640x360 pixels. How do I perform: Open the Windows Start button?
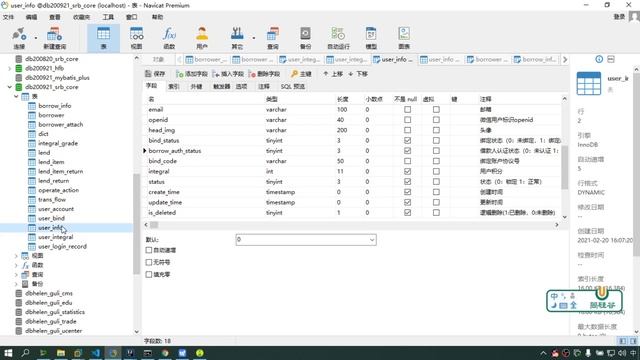8,353
